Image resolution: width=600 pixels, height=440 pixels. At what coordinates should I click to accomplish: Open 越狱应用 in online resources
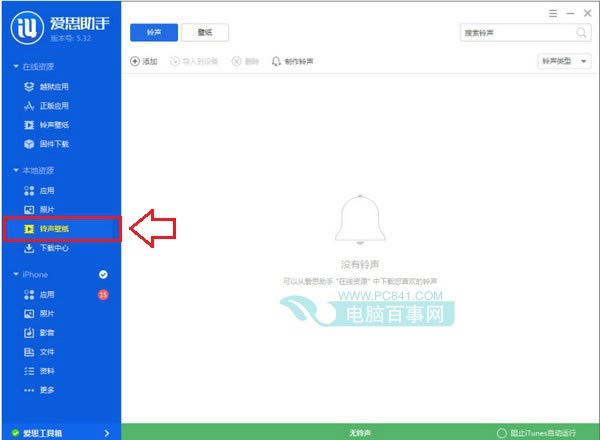pyautogui.click(x=46, y=87)
